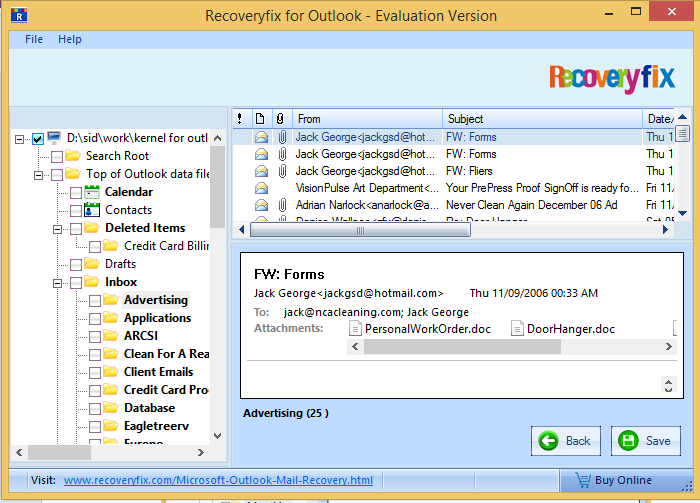Sort emails by the Date column header
The image size is (700, 503).
[659, 119]
